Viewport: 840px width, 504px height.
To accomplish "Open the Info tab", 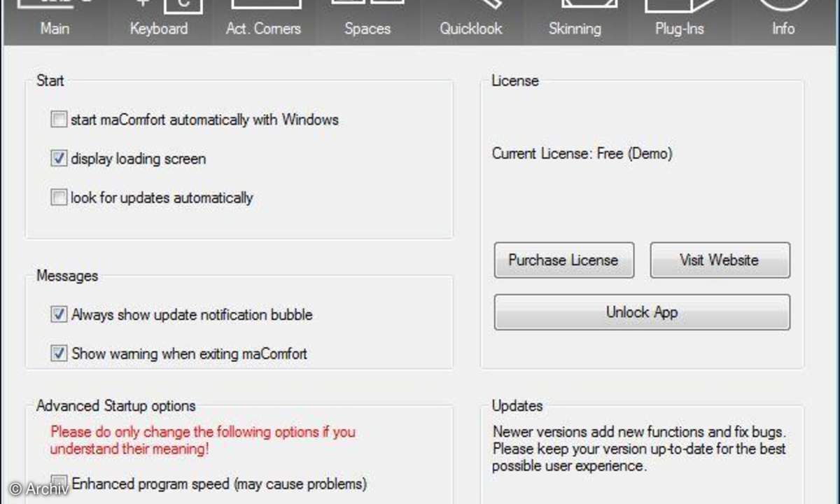I will coord(783,21).
